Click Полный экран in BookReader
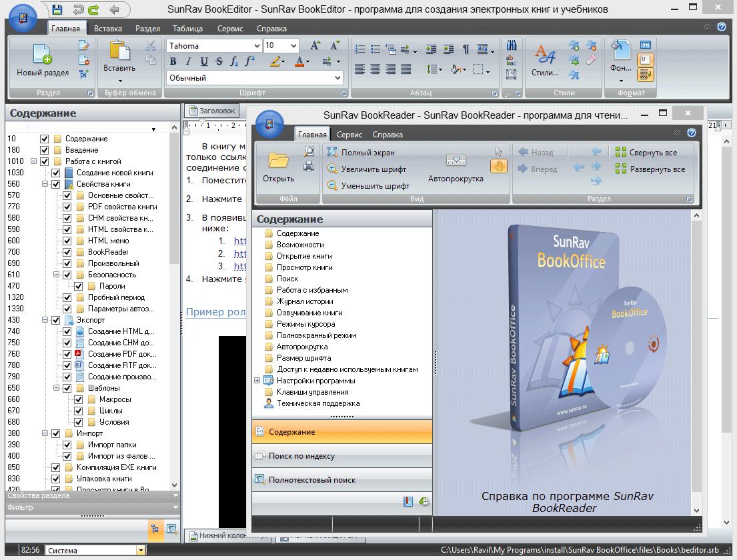 (x=361, y=152)
